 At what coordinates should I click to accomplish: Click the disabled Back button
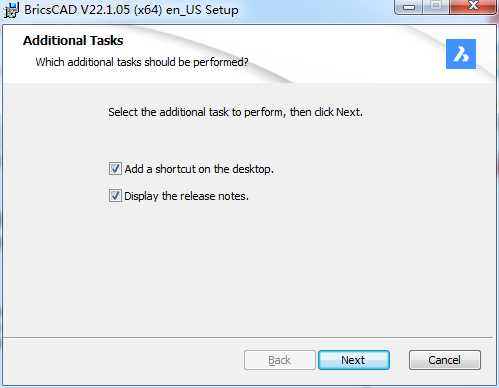[280, 360]
